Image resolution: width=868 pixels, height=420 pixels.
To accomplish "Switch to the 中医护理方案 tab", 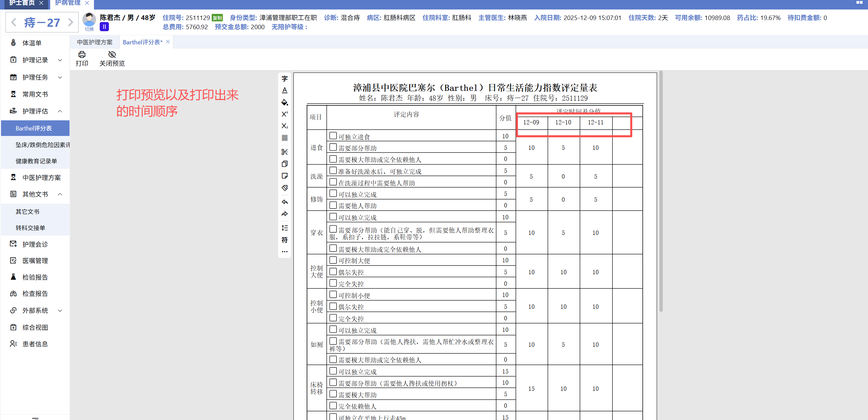I will click(95, 42).
